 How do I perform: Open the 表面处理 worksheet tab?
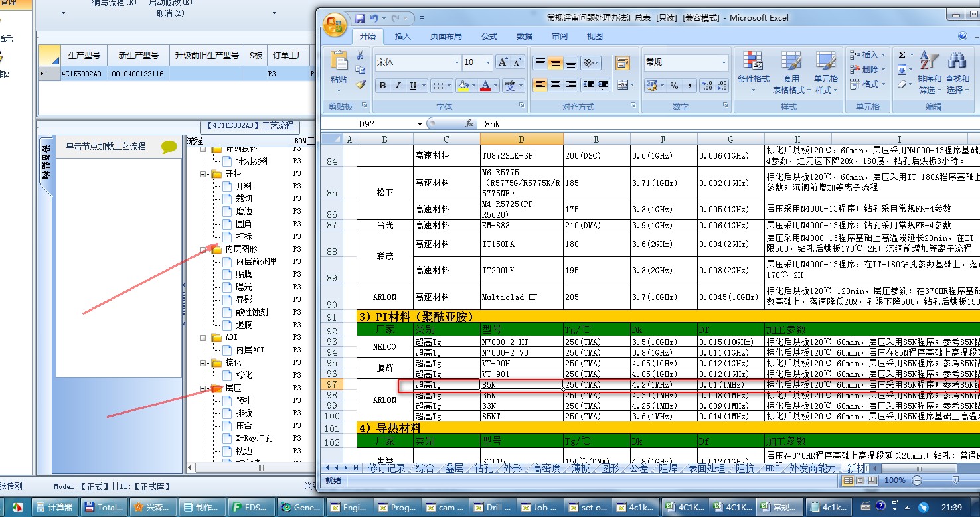point(706,468)
